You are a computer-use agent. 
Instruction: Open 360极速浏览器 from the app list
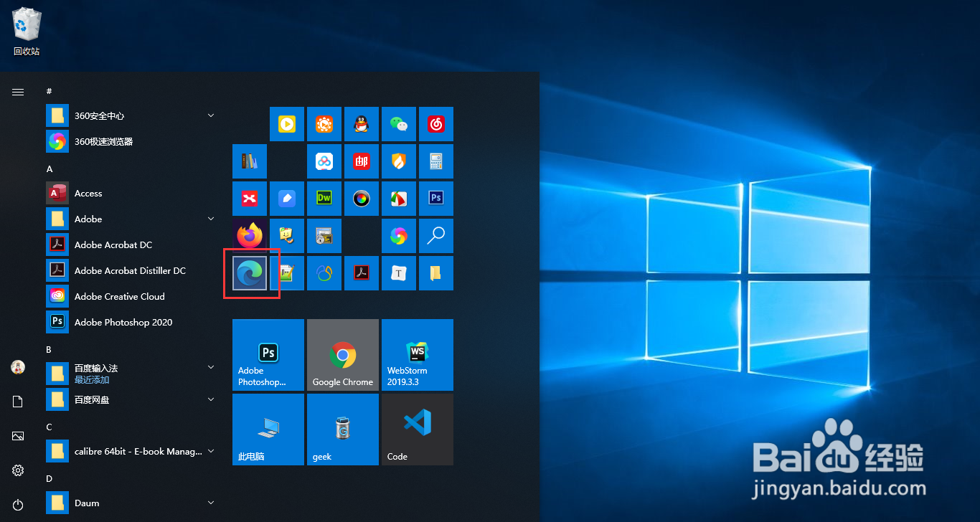pyautogui.click(x=132, y=141)
